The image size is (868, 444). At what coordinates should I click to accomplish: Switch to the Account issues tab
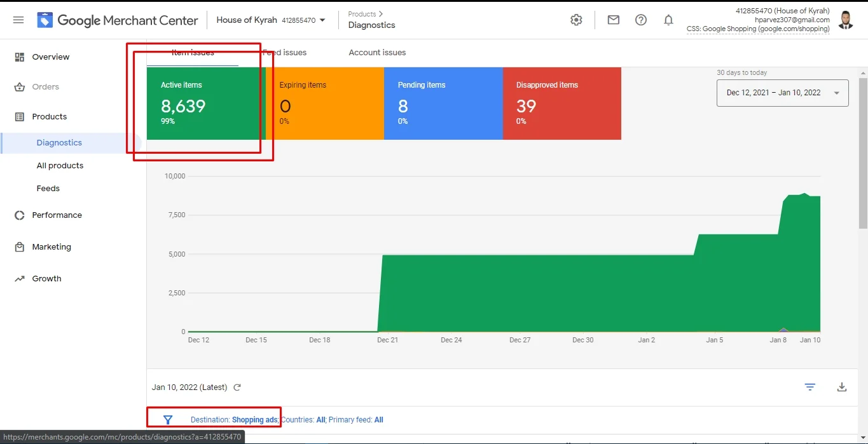coord(377,53)
